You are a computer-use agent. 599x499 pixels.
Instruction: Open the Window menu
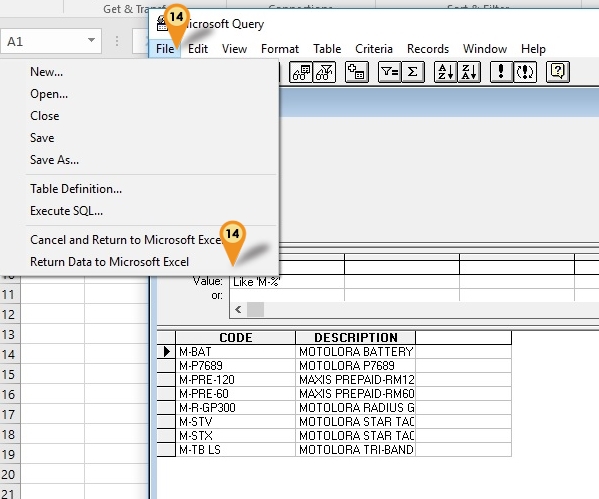pos(485,49)
